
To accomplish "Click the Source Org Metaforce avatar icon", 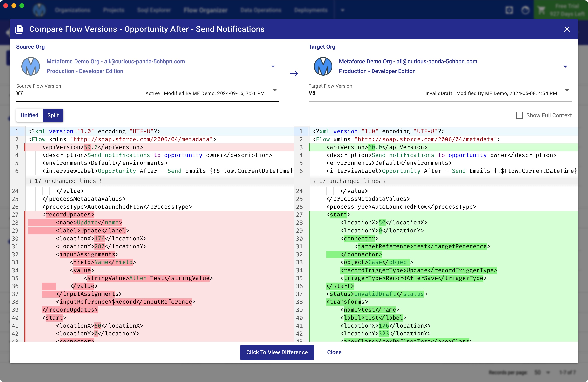I will pyautogui.click(x=31, y=66).
